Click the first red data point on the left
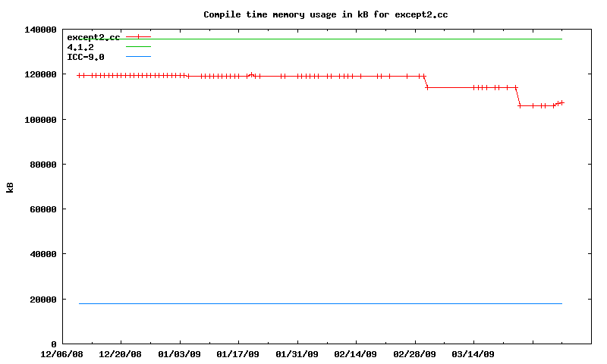Viewport: 607px width, 364px height. 79,75
